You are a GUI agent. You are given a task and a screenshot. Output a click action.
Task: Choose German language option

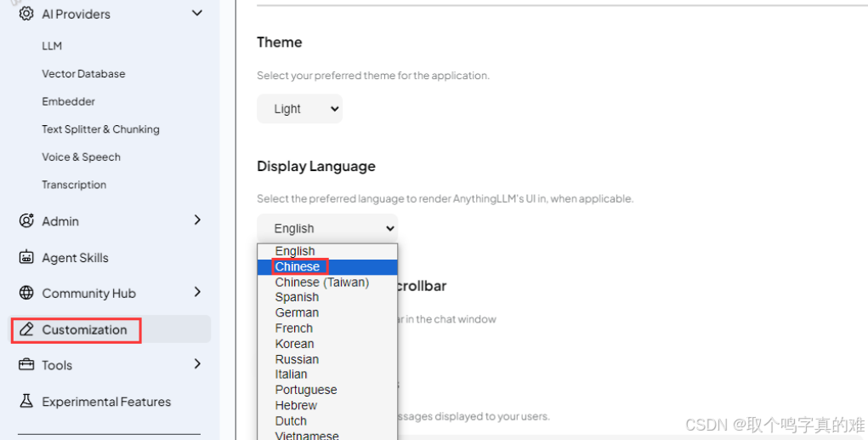coord(327,312)
